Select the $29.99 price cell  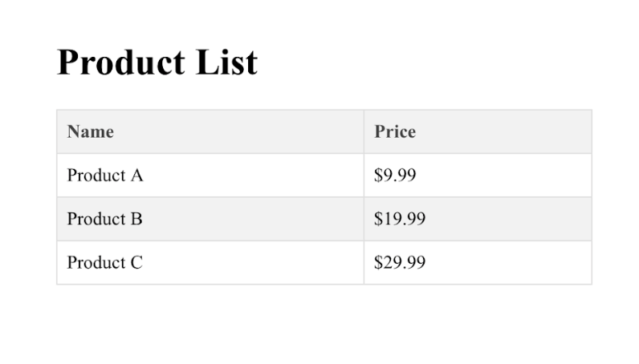click(x=400, y=262)
